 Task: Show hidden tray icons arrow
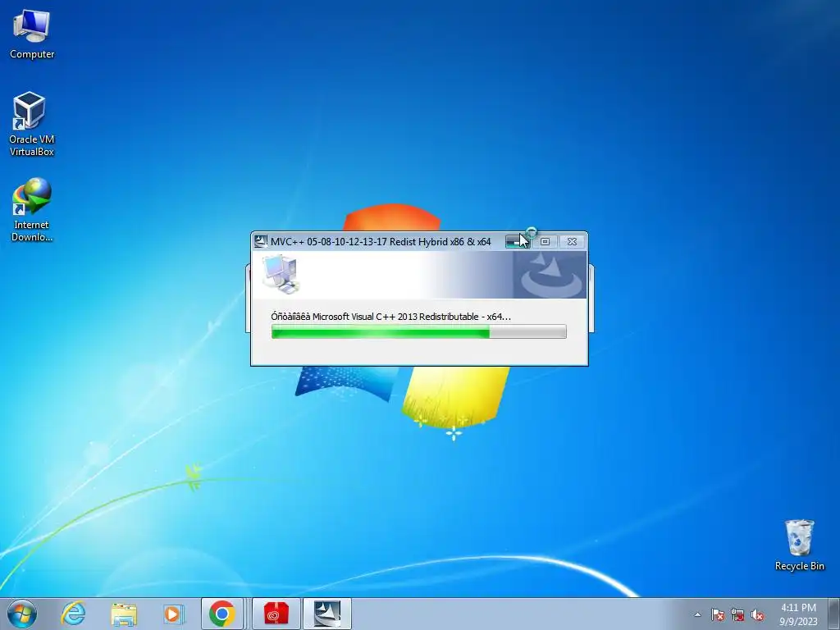697,614
